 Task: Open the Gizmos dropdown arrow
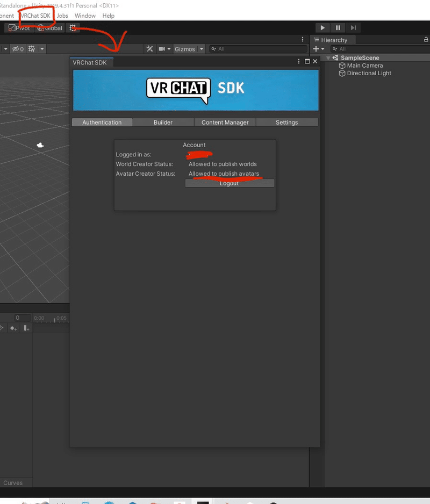tap(202, 49)
